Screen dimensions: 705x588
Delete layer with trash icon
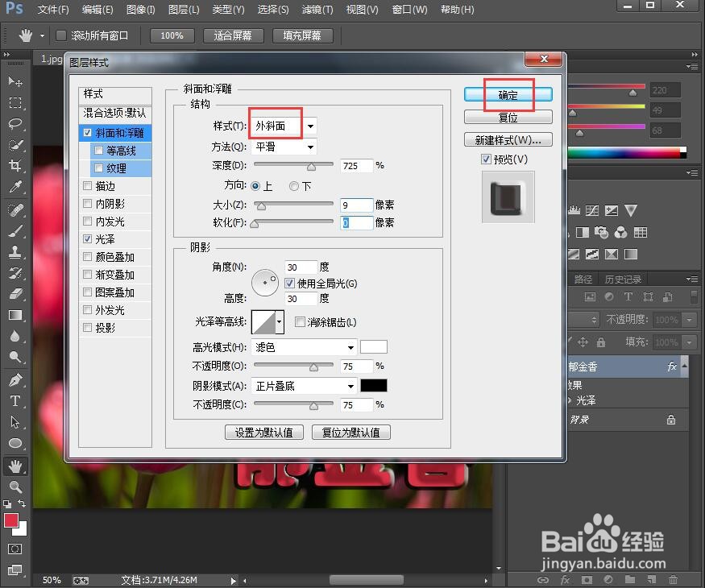click(673, 579)
